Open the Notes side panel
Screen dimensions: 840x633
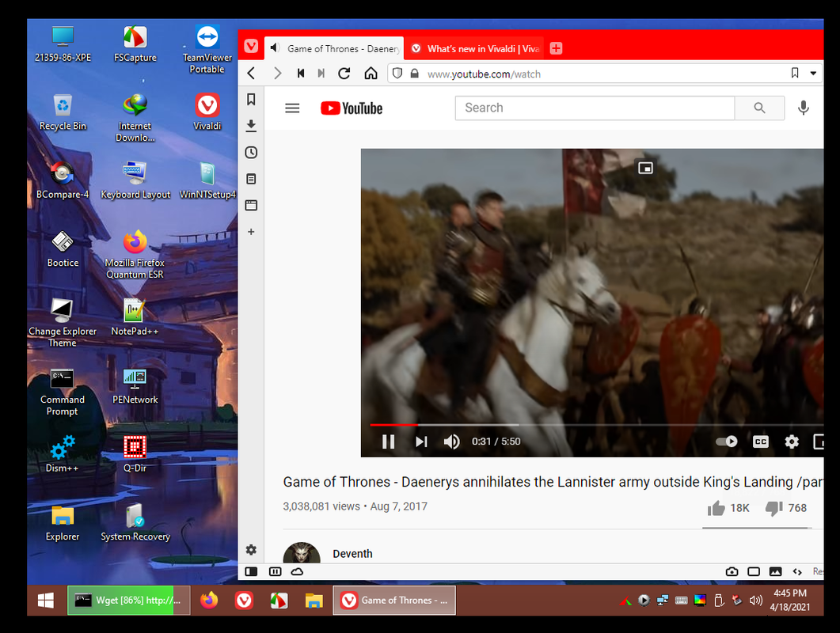251,179
